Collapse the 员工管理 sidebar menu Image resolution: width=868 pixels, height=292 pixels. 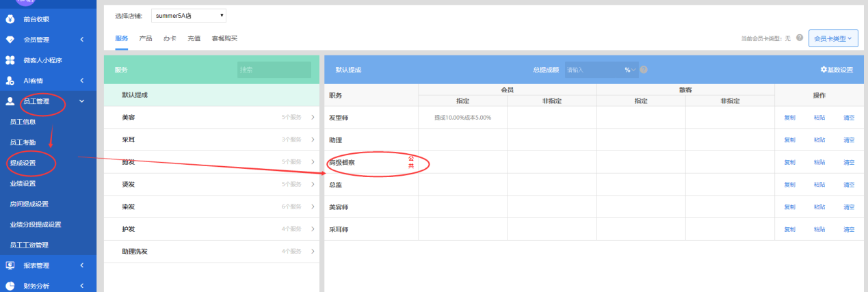(81, 101)
